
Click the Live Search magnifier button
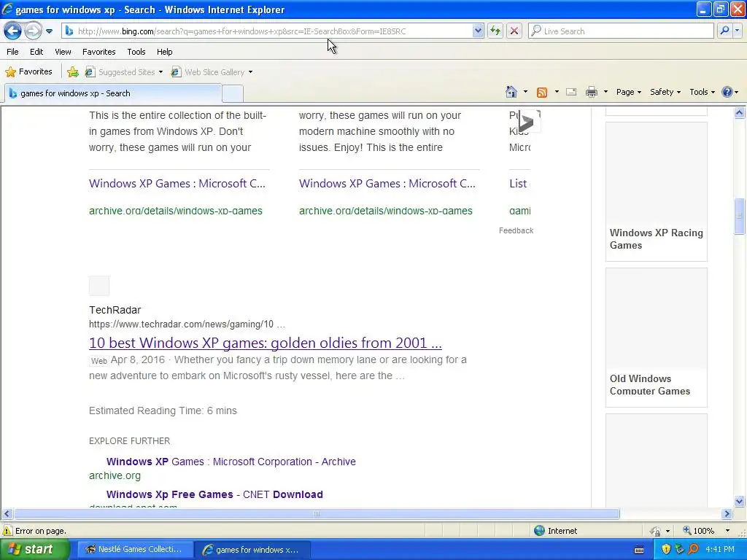coord(724,31)
